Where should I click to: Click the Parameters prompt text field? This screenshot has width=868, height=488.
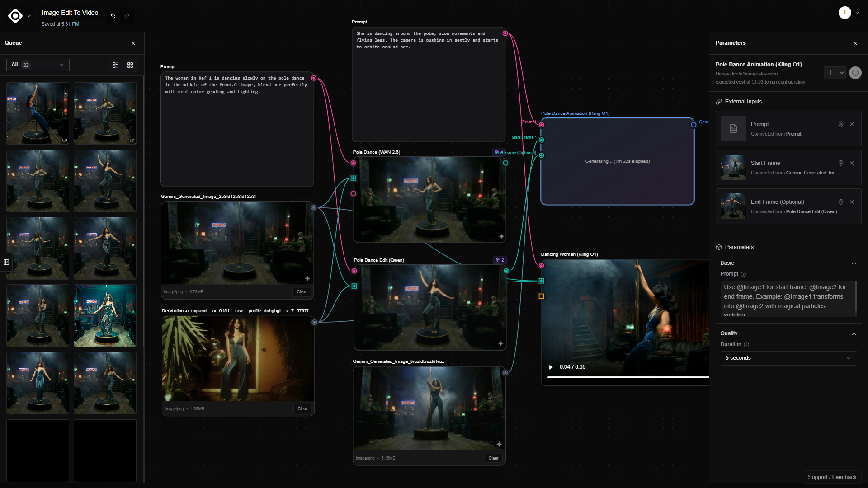788,299
